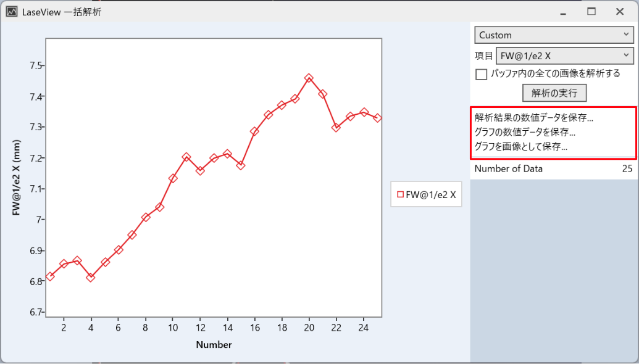Close the LaseView 一括解析 window
Screen dimensions: 639x364
pyautogui.click(x=620, y=12)
